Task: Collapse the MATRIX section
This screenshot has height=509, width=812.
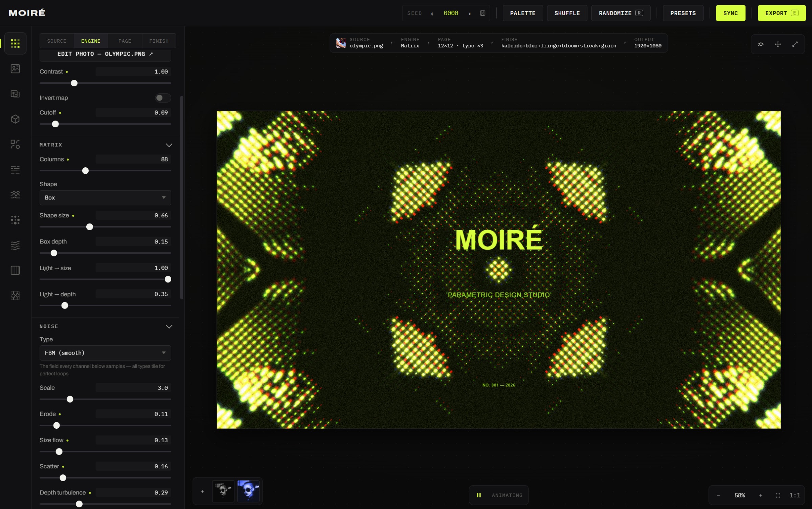Action: [x=169, y=145]
